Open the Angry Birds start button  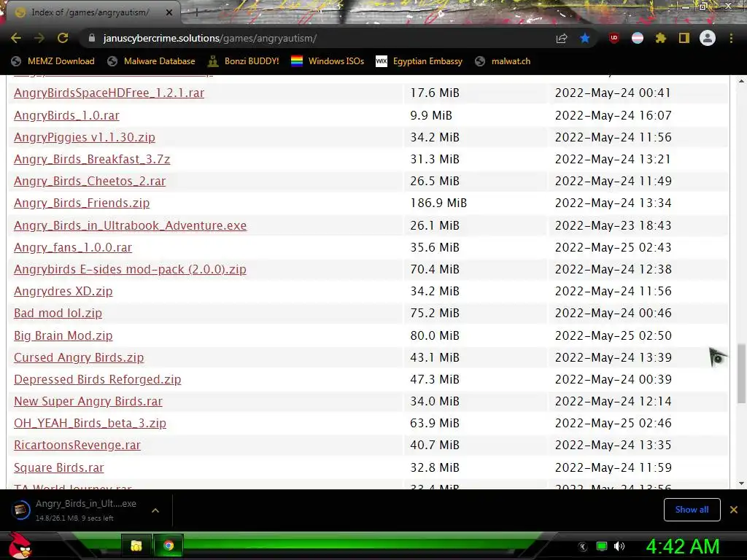coord(20,545)
